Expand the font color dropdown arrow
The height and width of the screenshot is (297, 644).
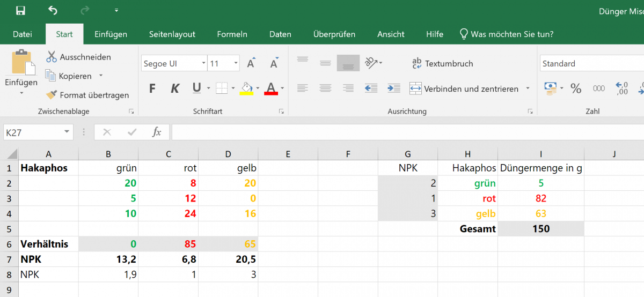[x=282, y=88]
